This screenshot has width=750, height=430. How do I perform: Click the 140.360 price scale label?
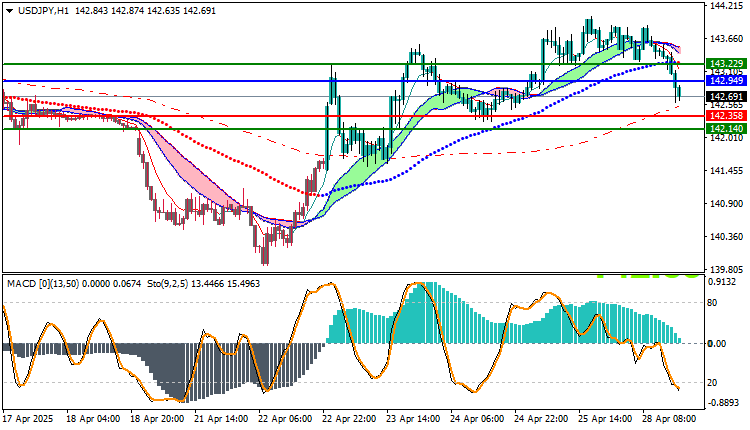pos(727,237)
